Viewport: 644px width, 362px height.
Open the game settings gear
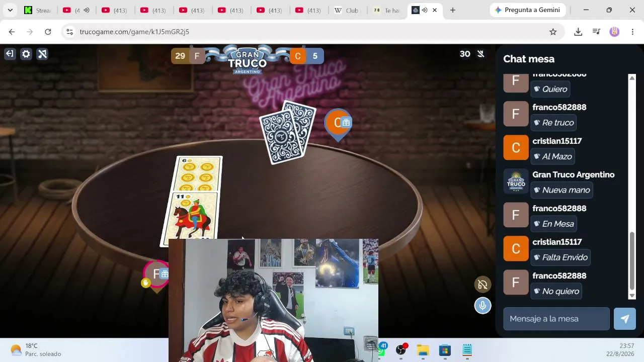coord(26,54)
